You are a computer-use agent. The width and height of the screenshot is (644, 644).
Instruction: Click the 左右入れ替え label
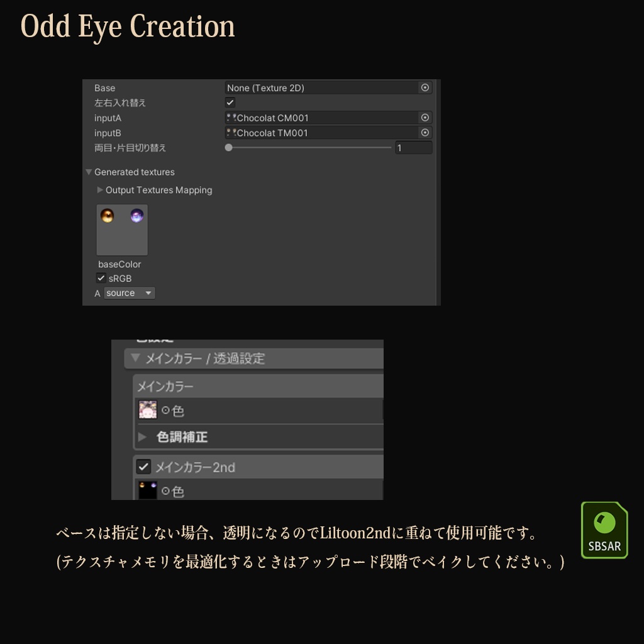tap(120, 103)
